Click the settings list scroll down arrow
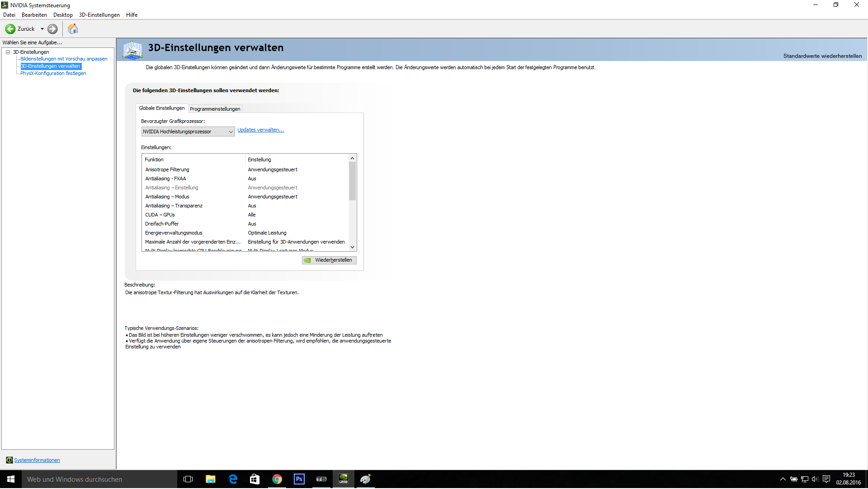This screenshot has width=868, height=489. coord(352,247)
